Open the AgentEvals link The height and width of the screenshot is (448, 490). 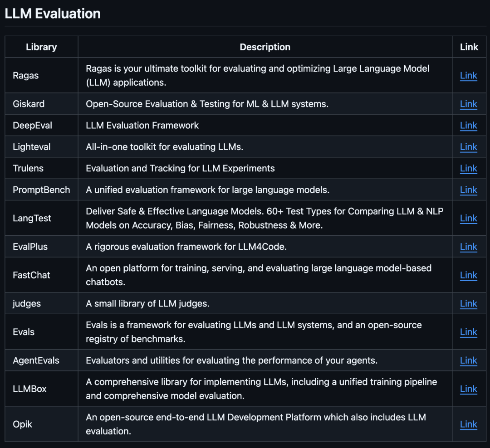point(468,360)
